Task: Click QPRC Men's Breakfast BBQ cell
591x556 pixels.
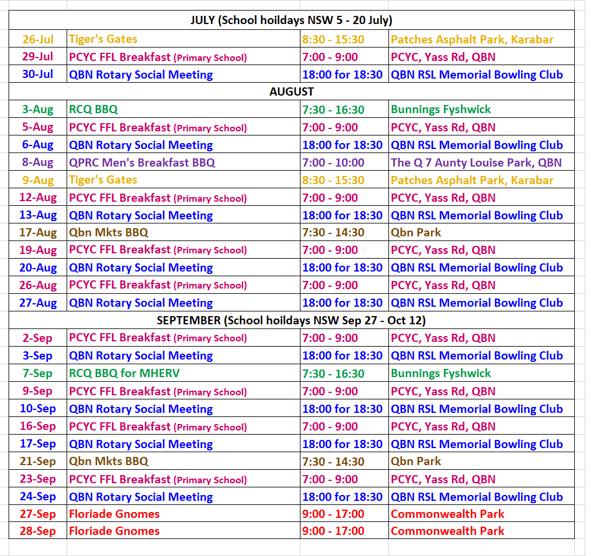Action: (x=184, y=162)
